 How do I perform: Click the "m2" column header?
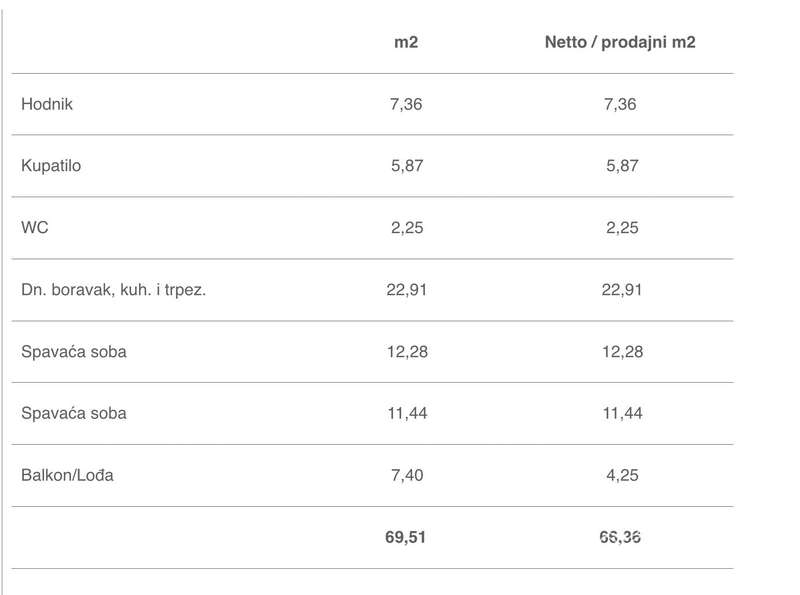407,42
